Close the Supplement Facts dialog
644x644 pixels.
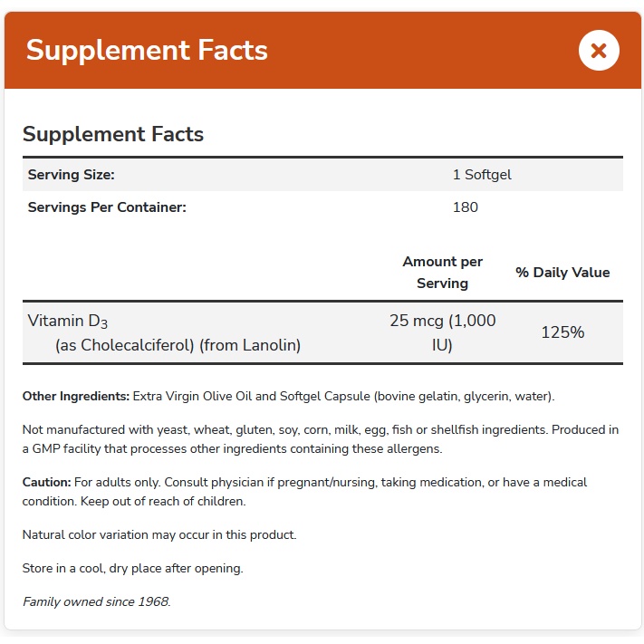tap(599, 51)
